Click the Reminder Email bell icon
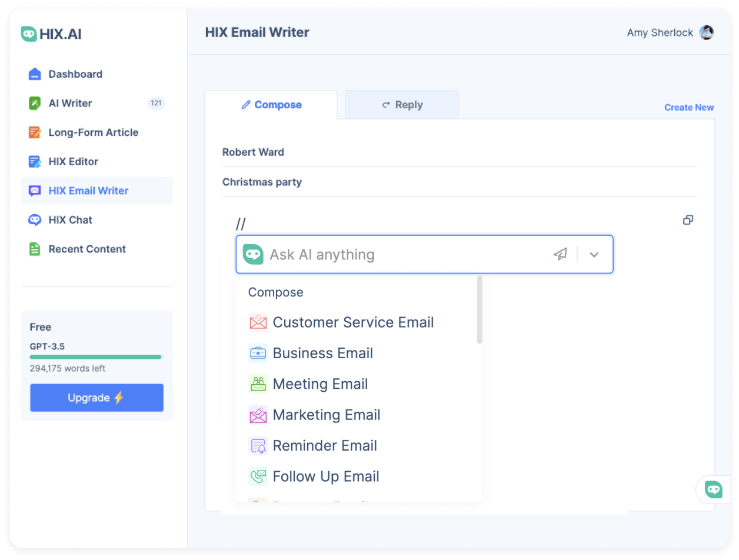 pos(258,445)
